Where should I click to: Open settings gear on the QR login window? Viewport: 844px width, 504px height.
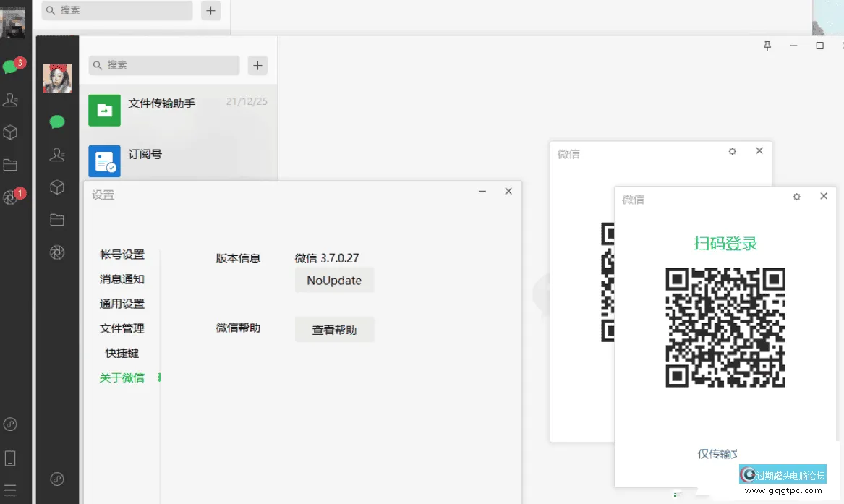(x=796, y=196)
